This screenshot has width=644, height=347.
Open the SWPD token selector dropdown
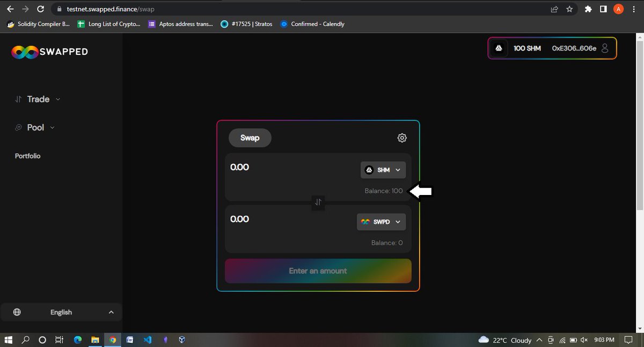click(x=381, y=222)
